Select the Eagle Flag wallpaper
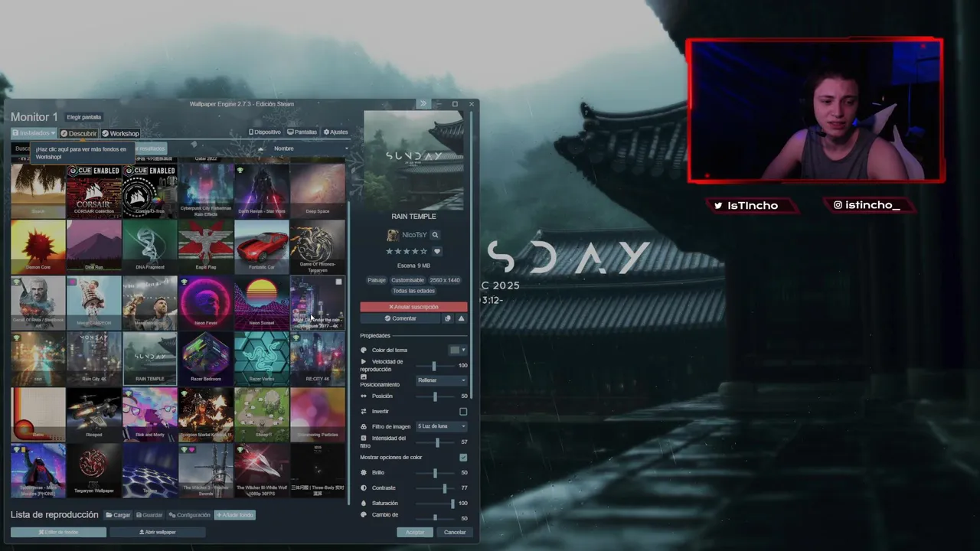 click(206, 247)
